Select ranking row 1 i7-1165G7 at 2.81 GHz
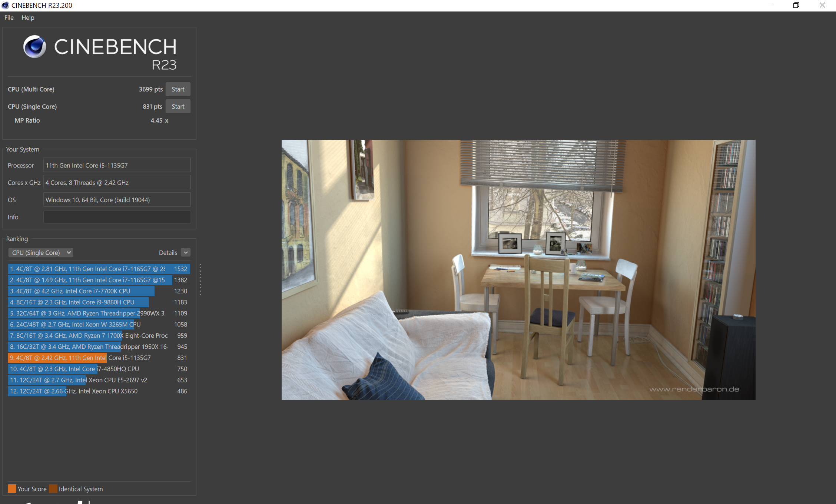Viewport: 836px width, 504px height. [99, 269]
